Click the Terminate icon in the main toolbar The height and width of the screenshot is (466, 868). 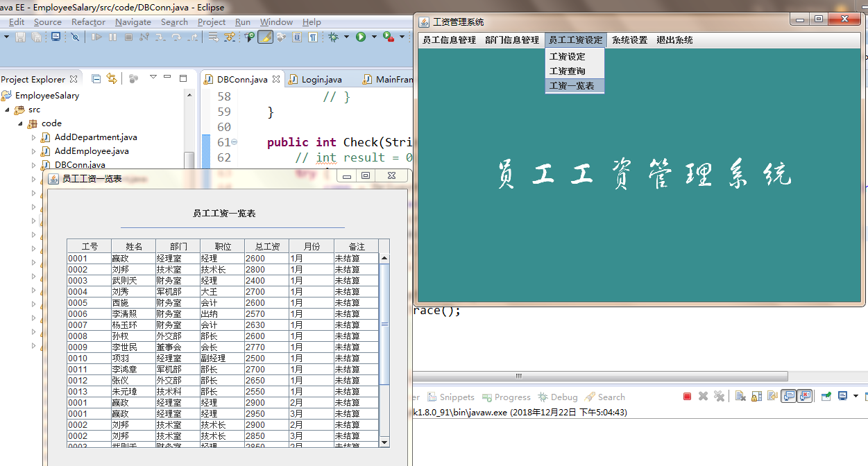[128, 37]
